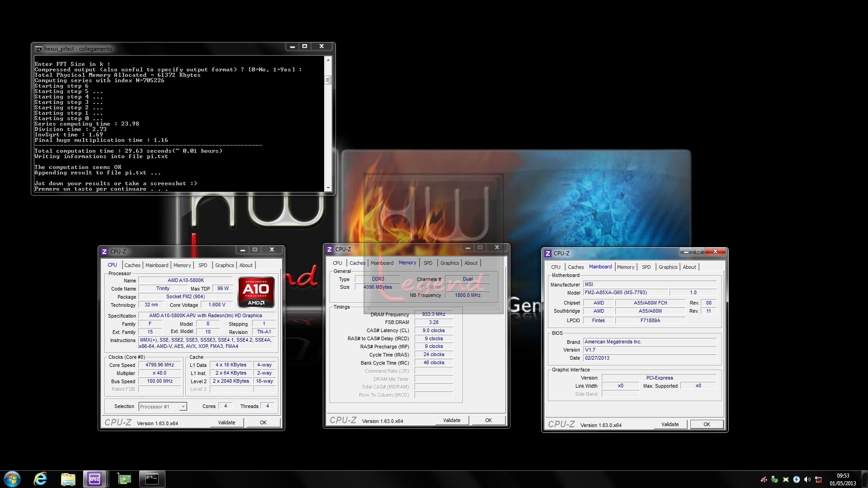The height and width of the screenshot is (488, 868).
Task: Open the Windows Start menu orb
Action: (12, 479)
